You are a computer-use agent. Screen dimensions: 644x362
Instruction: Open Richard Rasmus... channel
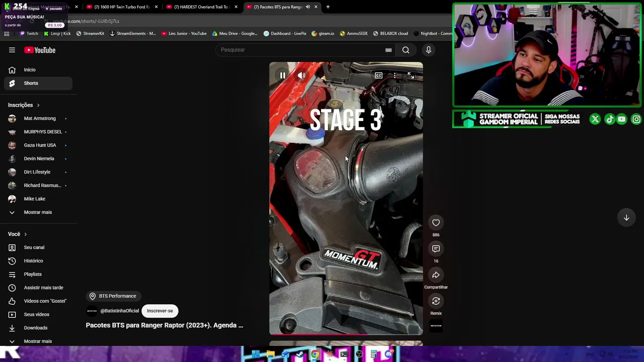coord(38,186)
